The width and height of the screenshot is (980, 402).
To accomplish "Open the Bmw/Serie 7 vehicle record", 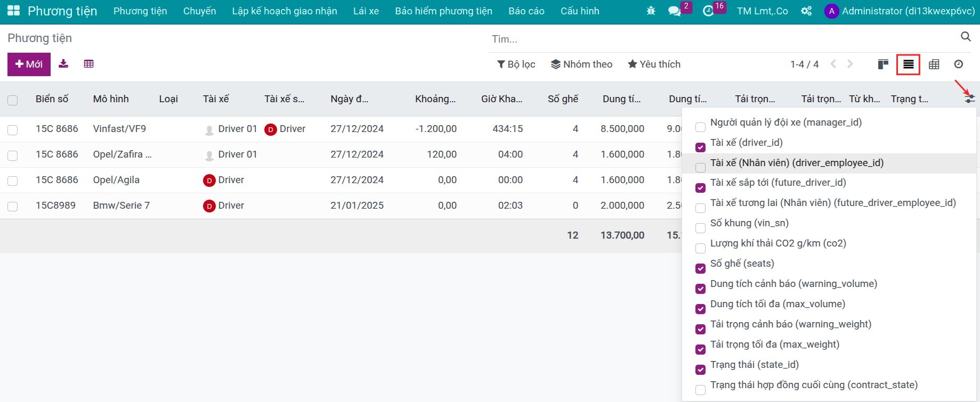I will point(122,206).
